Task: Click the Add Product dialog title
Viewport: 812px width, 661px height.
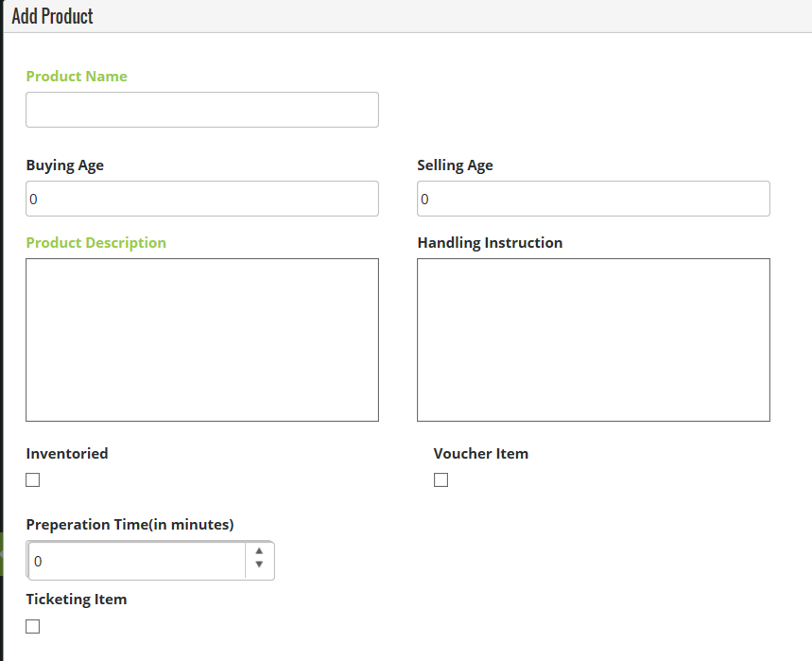Action: click(53, 16)
